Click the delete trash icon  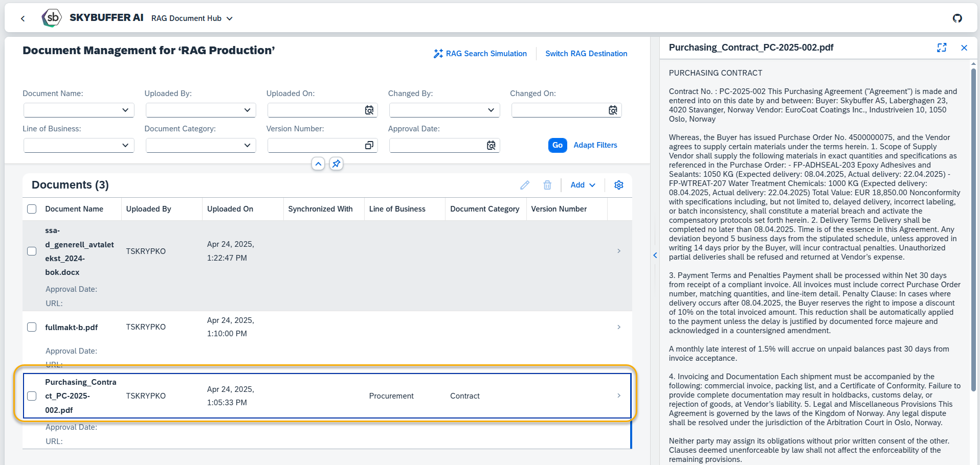547,185
